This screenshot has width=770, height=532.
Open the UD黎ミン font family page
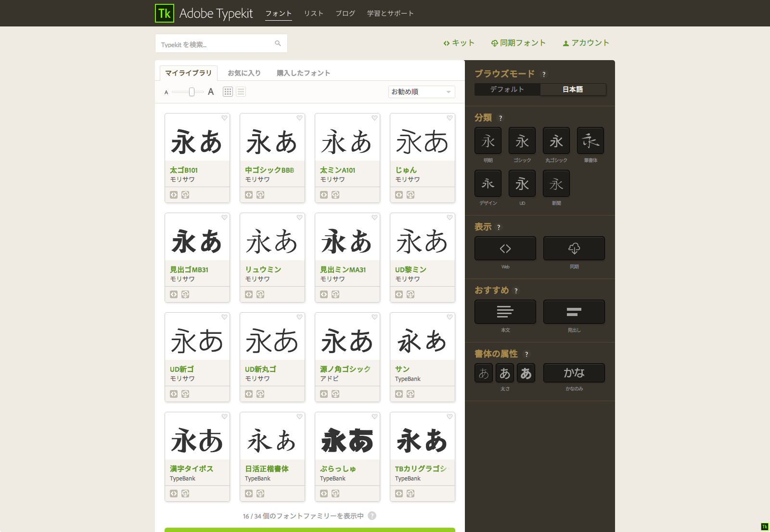(x=410, y=269)
